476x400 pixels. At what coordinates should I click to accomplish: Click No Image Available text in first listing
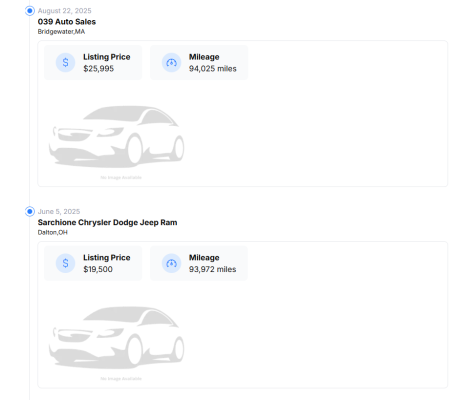pos(121,178)
